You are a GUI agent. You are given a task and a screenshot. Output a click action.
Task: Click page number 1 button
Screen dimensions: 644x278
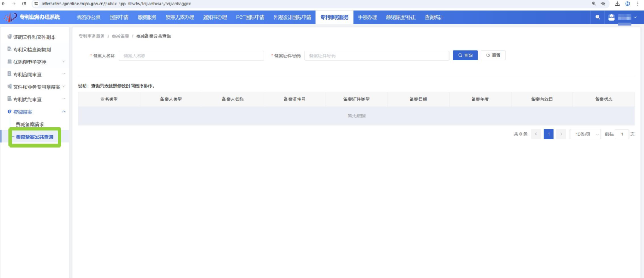coord(549,134)
